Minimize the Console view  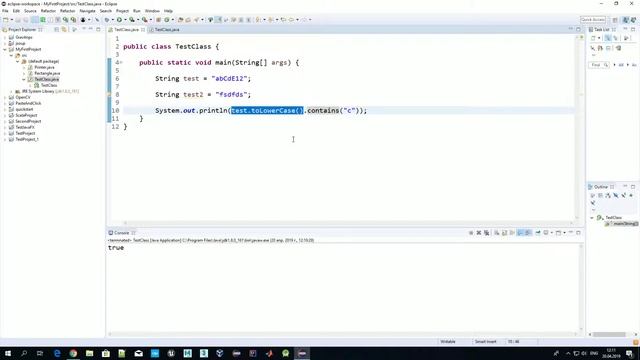pos(571,233)
